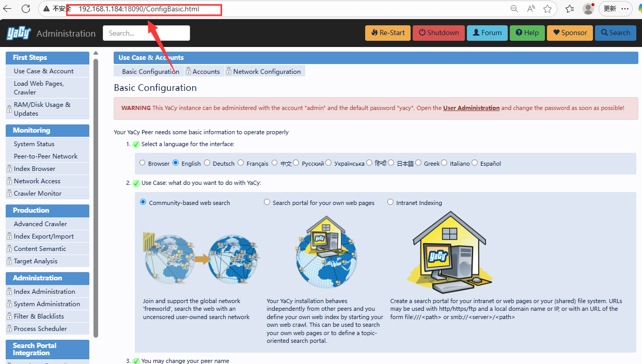The height and width of the screenshot is (364, 642).
Task: Click the lock icon beside Crawler Monitor
Action: click(x=9, y=194)
